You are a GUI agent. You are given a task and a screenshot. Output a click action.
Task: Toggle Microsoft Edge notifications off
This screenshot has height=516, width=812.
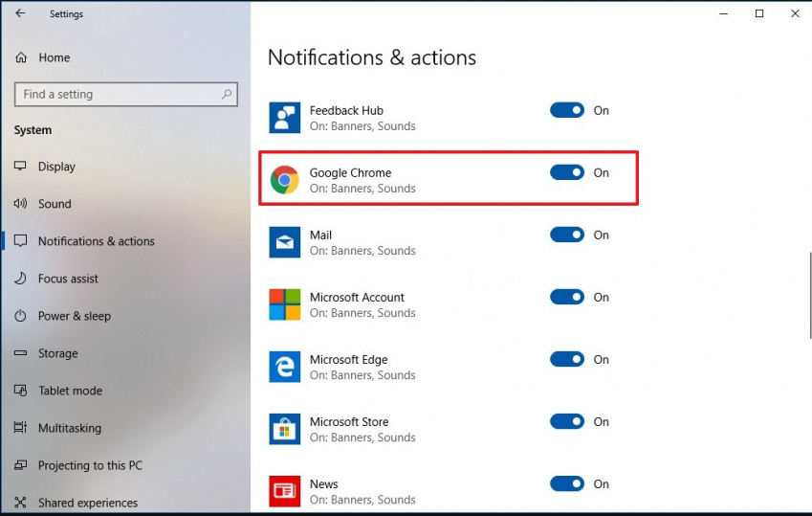pos(567,359)
